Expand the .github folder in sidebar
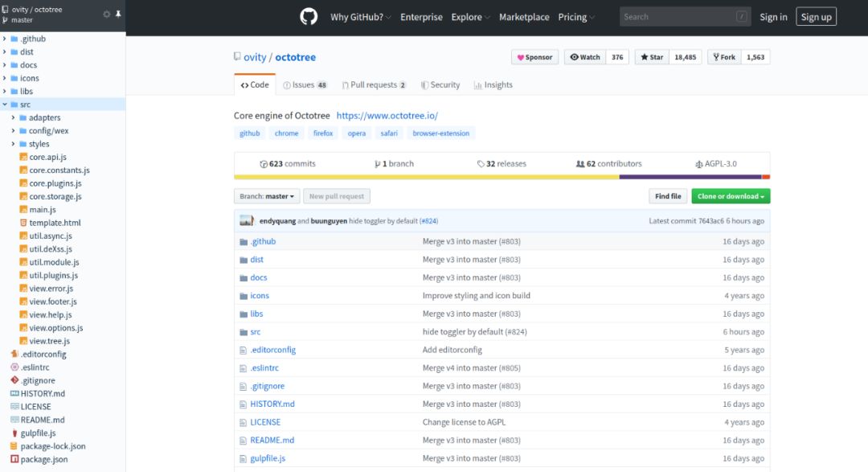Screen dimensions: 868x472 tap(5, 39)
